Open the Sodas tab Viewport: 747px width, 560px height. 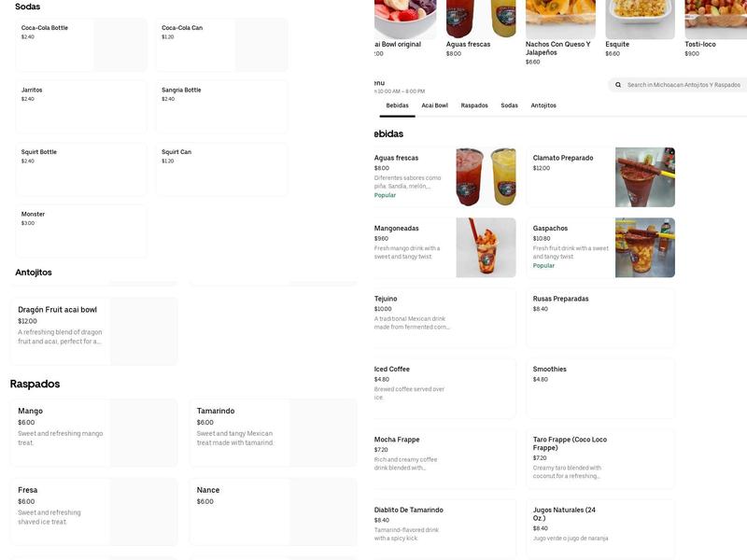510,106
